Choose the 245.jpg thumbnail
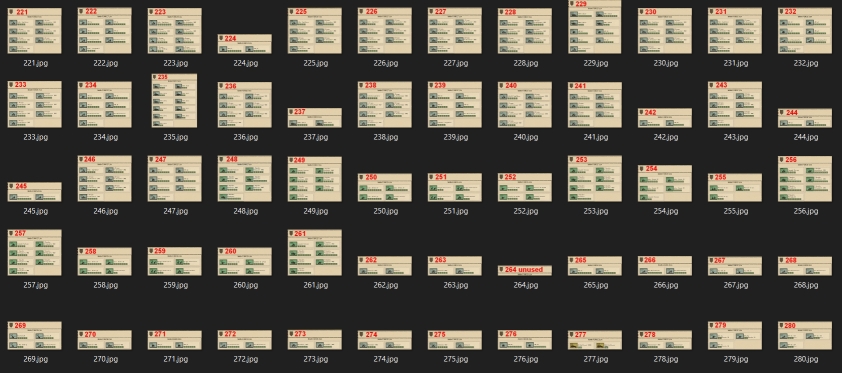Viewport: 842px width, 373px height. click(34, 192)
